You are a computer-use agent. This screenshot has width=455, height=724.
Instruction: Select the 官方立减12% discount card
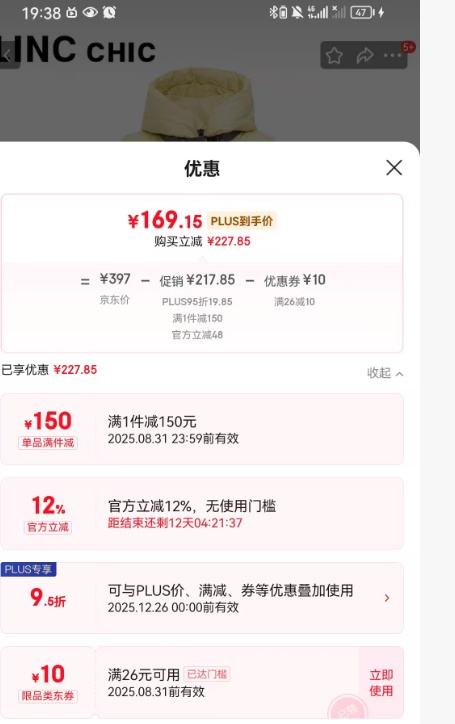(202, 513)
